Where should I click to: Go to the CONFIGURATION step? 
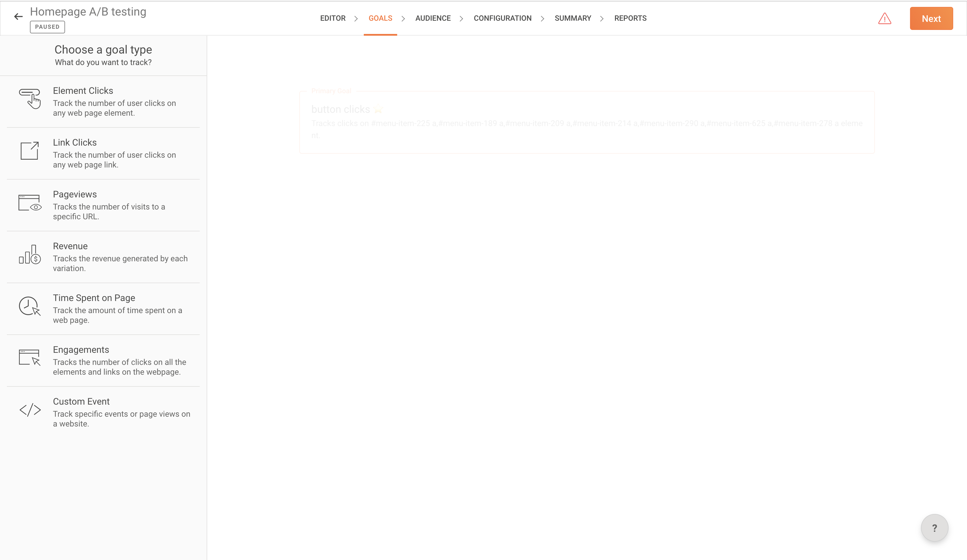[502, 18]
